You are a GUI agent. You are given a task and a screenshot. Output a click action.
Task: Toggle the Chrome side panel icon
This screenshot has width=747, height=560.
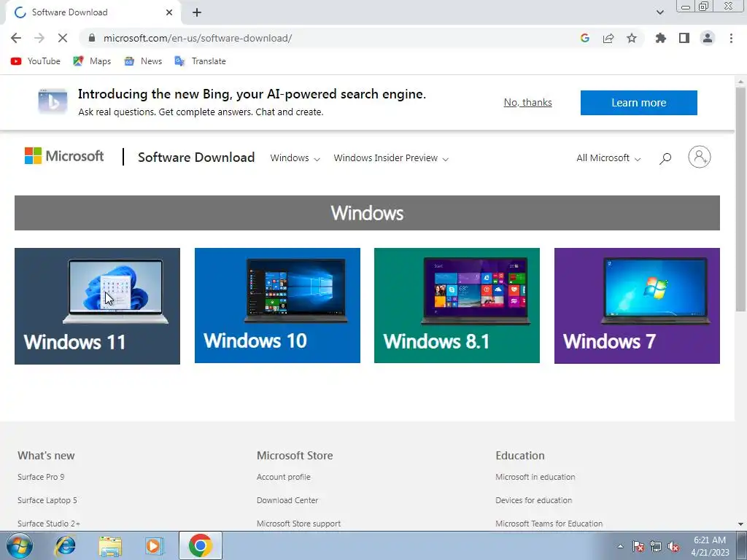[x=684, y=38]
